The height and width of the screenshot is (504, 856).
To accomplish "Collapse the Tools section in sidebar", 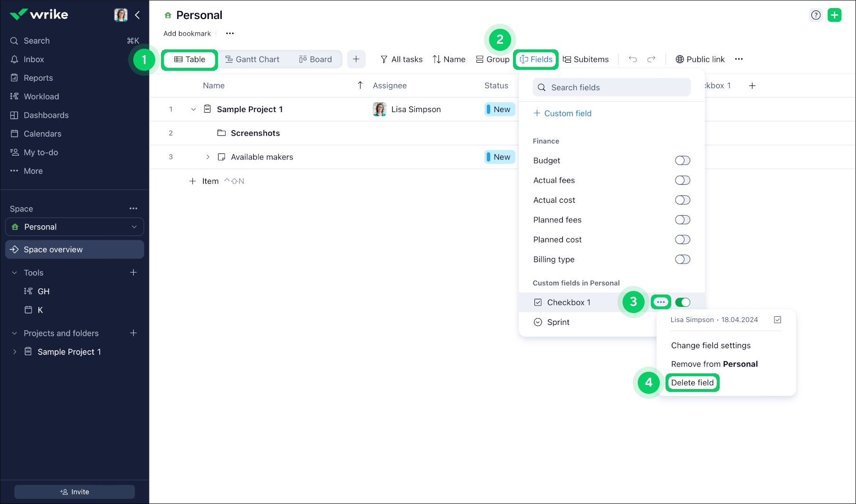I will [14, 273].
